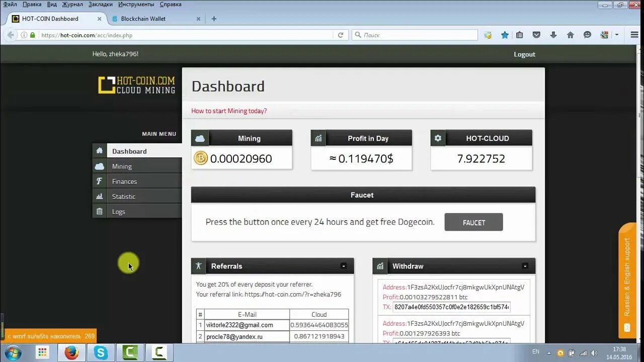Click the clipboard icon beside Logs

pyautogui.click(x=100, y=211)
